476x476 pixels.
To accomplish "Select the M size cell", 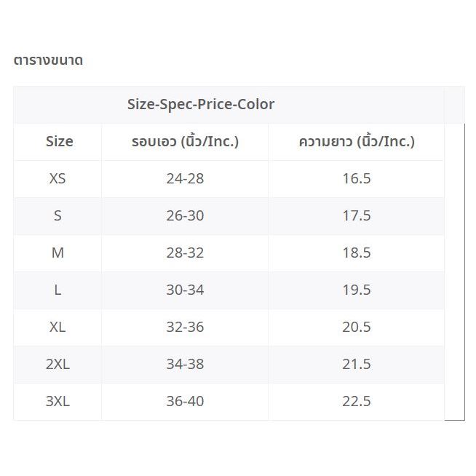I will pyautogui.click(x=57, y=253).
